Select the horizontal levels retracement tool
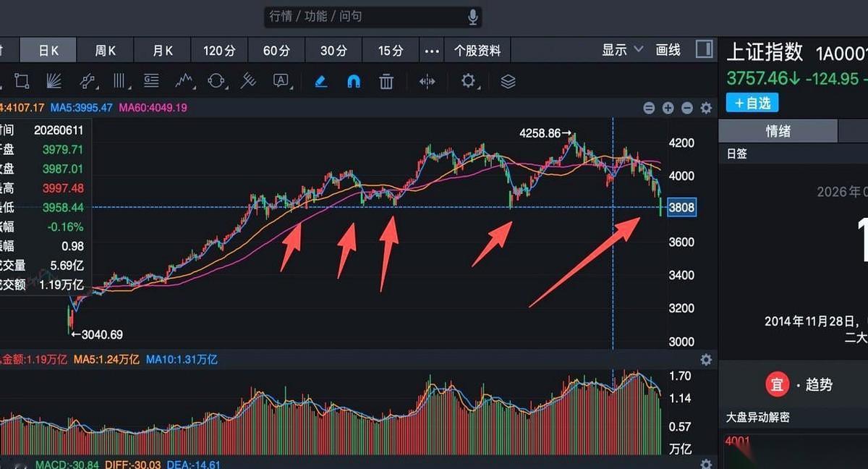 [x=151, y=81]
